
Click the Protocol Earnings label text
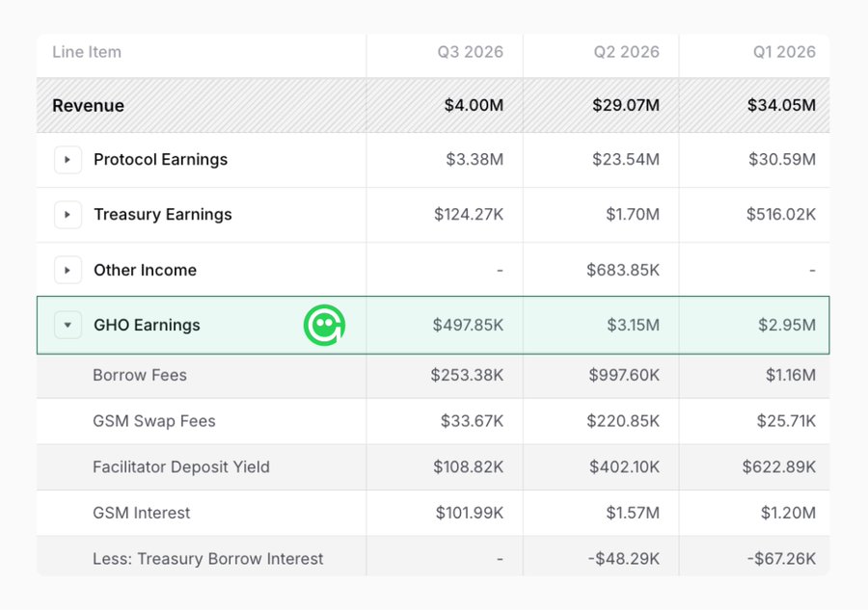[x=160, y=160]
